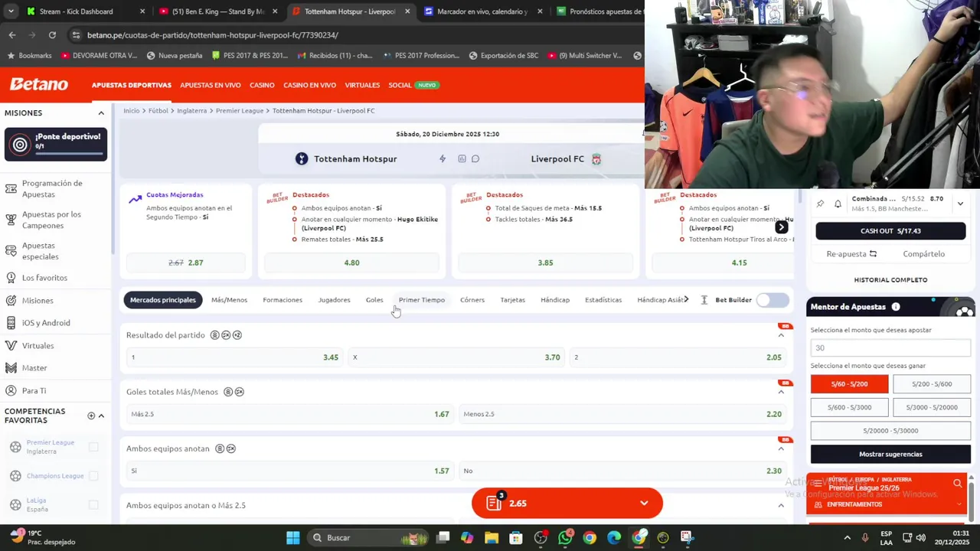Check the Champions League favorite checkbox
This screenshot has width=980, height=551.
pos(93,476)
